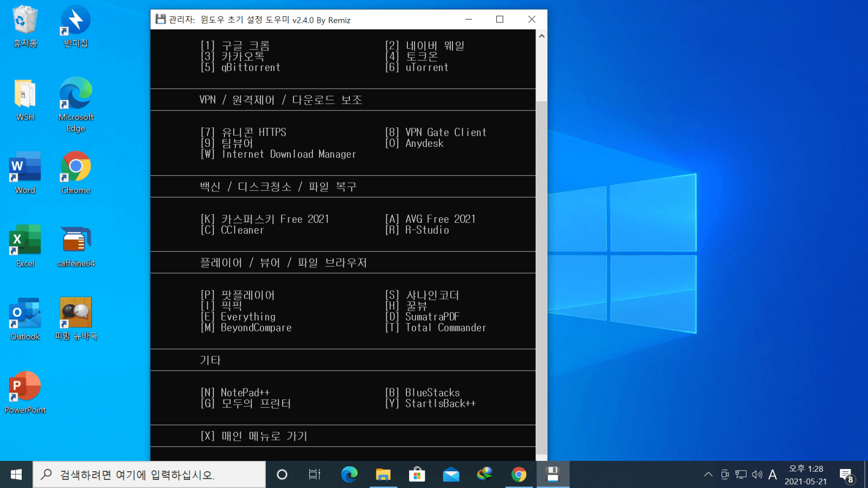Click the '[R] R-Studio' entry

[x=417, y=230]
